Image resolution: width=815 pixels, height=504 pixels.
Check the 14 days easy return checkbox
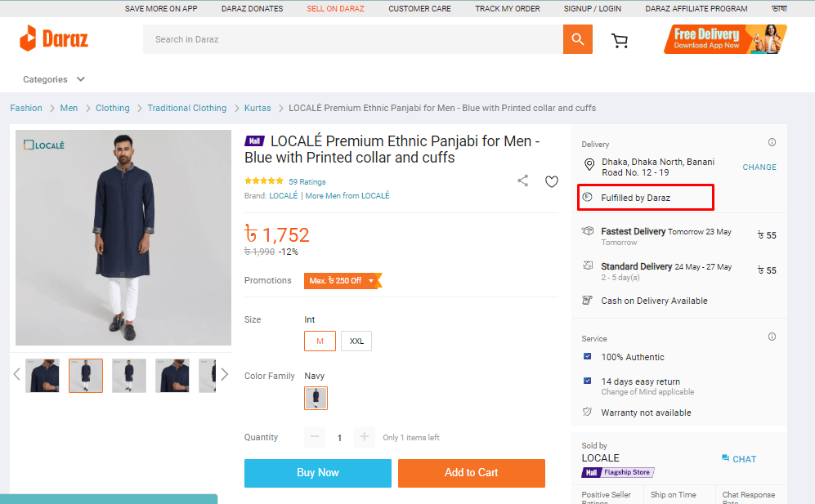[587, 381]
